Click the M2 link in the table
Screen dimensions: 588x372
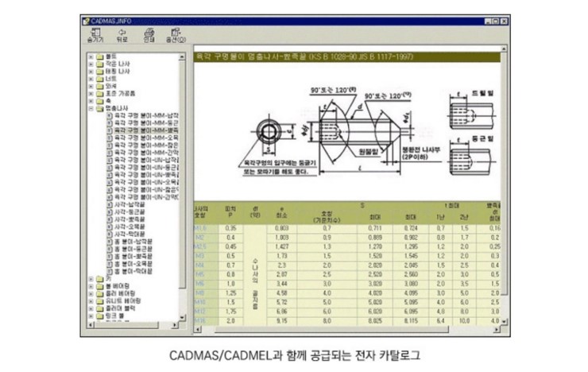[200, 238]
